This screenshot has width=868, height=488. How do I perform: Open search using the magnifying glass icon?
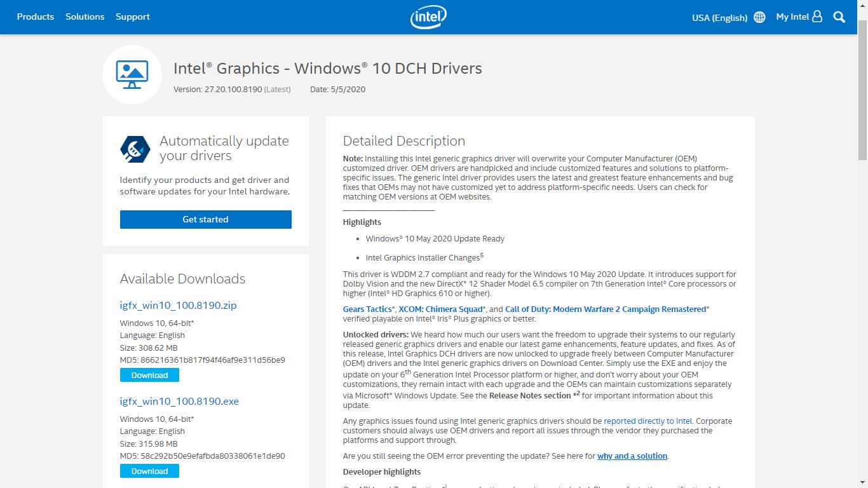coord(839,17)
